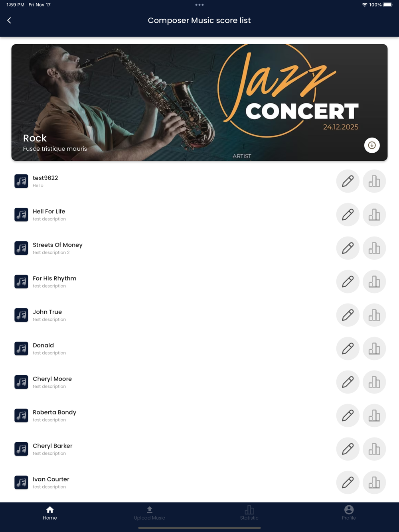Image resolution: width=399 pixels, height=532 pixels.
Task: View statistics for Cheryl Barker
Action: coord(374,449)
